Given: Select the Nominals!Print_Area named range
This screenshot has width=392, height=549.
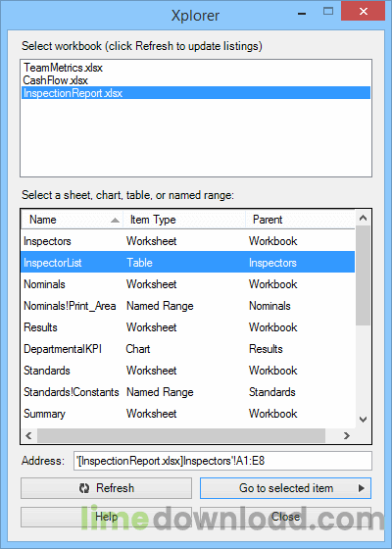Looking at the screenshot, I should coord(188,306).
